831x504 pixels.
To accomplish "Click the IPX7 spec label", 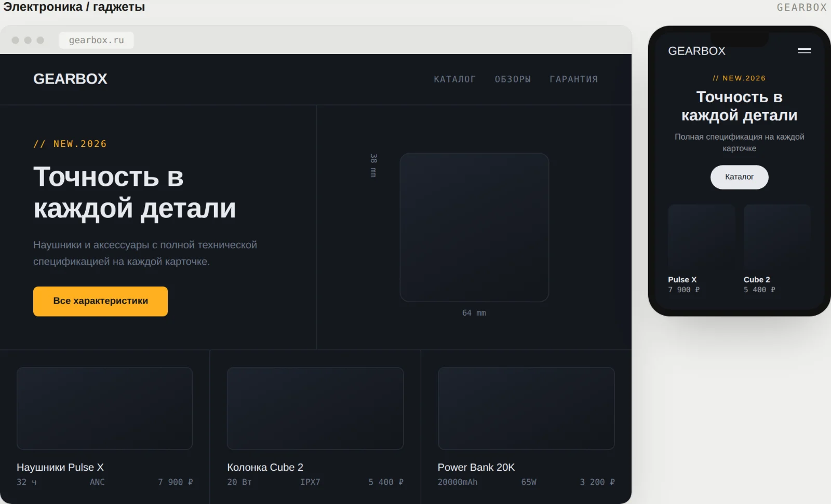I will click(x=310, y=482).
